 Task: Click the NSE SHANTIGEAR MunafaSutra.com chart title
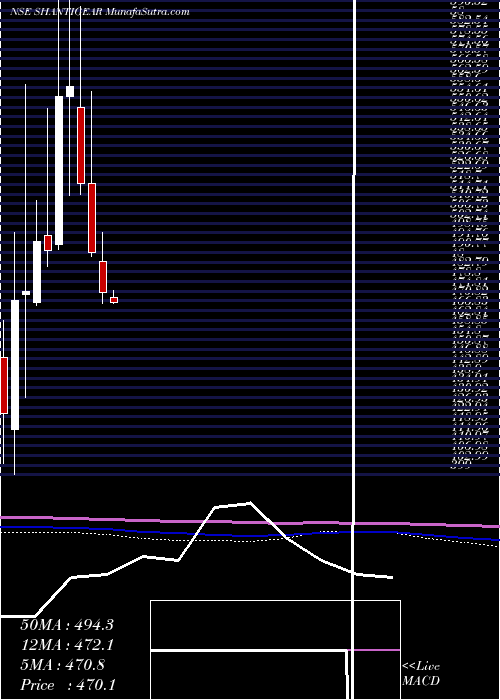[100, 12]
